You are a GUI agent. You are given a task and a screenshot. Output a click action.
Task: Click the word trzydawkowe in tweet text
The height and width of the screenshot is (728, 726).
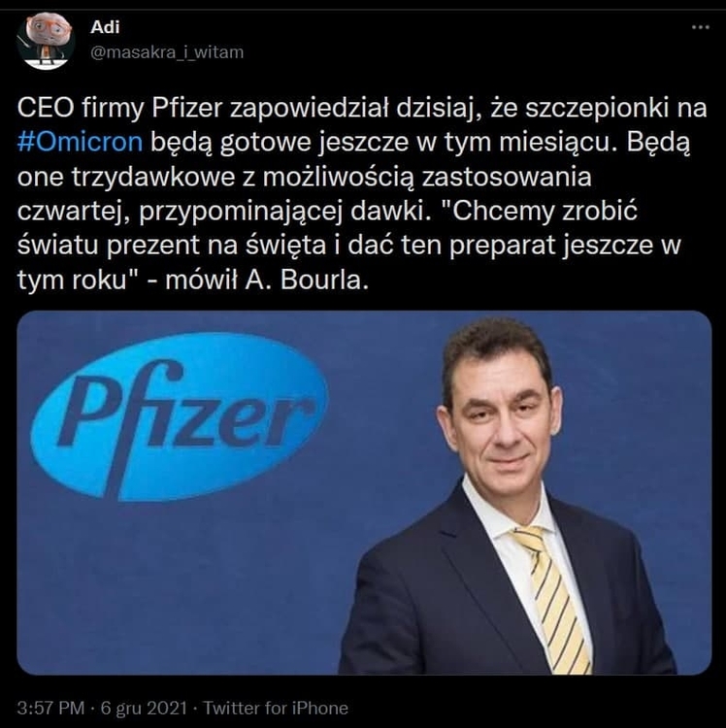point(152,177)
